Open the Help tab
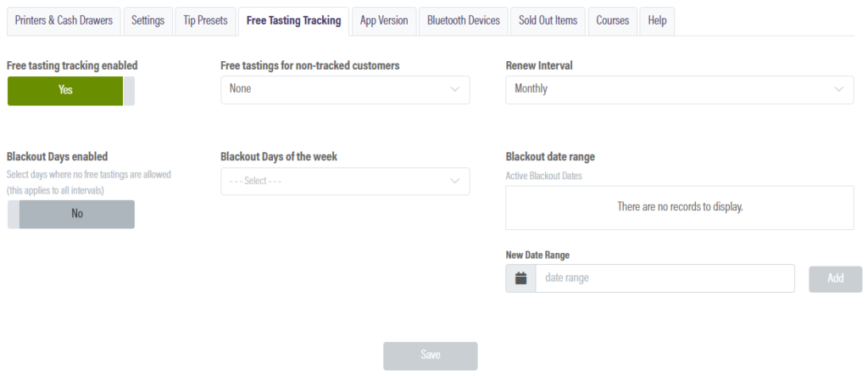Viewport: 868px width, 376px height. point(657,21)
